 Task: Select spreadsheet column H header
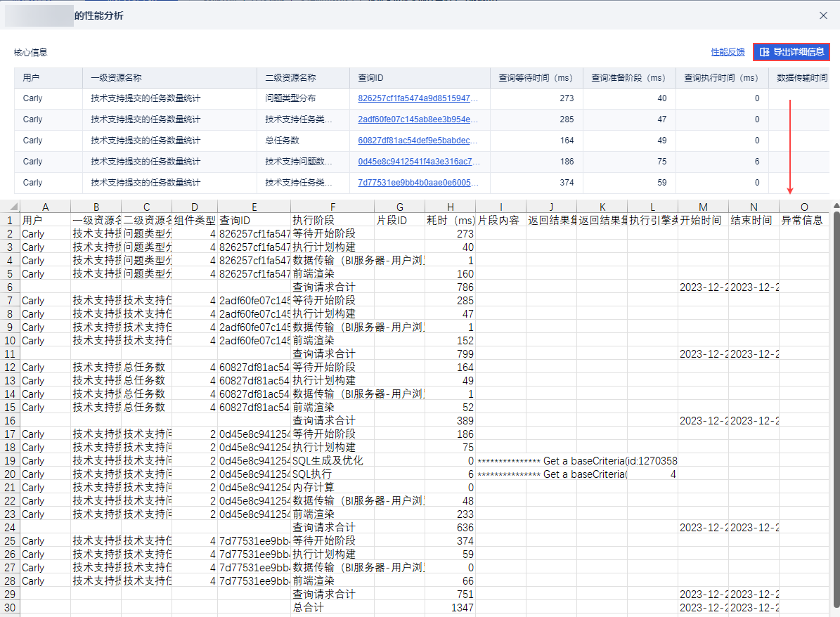pyautogui.click(x=450, y=207)
